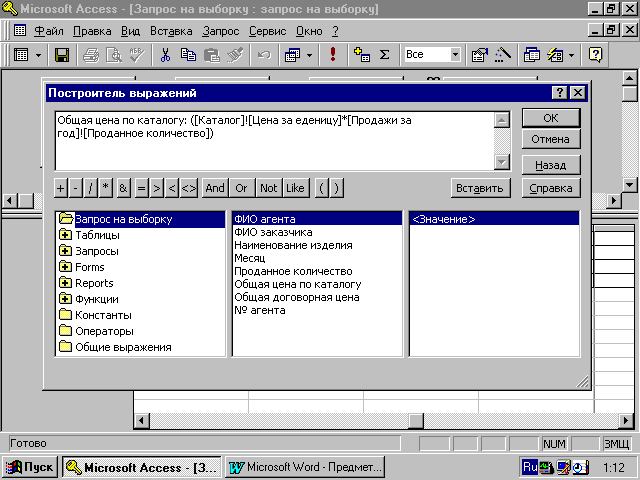Click the Spelling check icon
The image size is (640, 480).
pyautogui.click(x=137, y=55)
